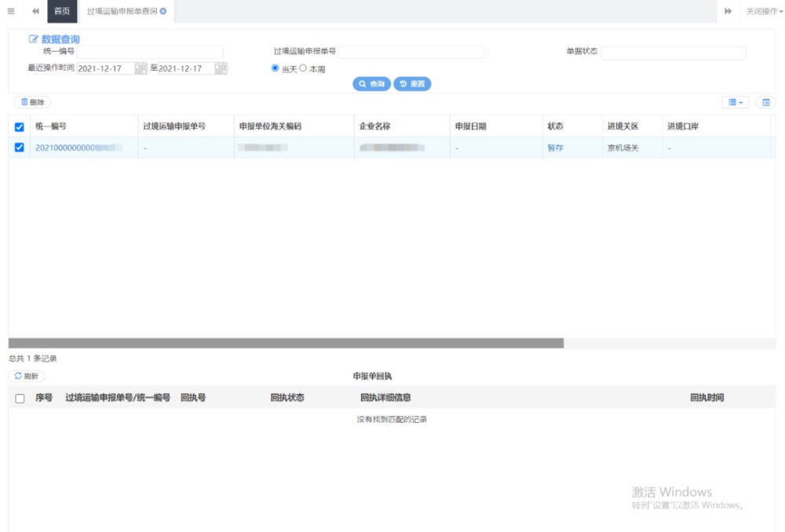Open the start date calendar picker icon
The width and height of the screenshot is (785, 532).
pos(141,68)
